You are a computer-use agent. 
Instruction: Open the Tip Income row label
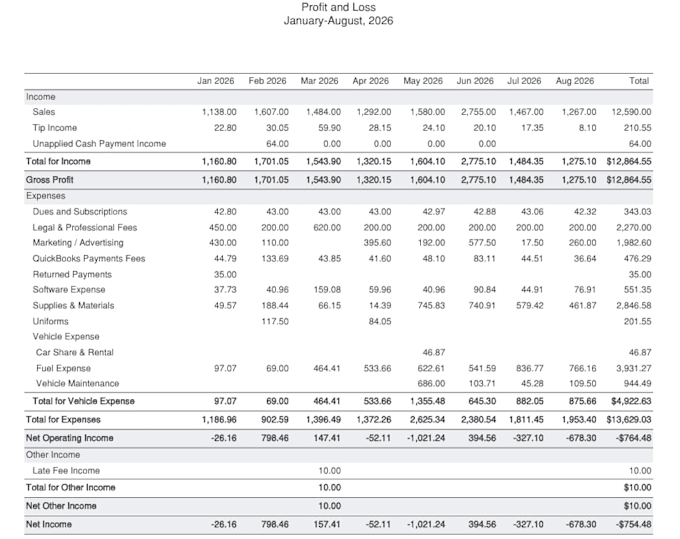click(55, 128)
